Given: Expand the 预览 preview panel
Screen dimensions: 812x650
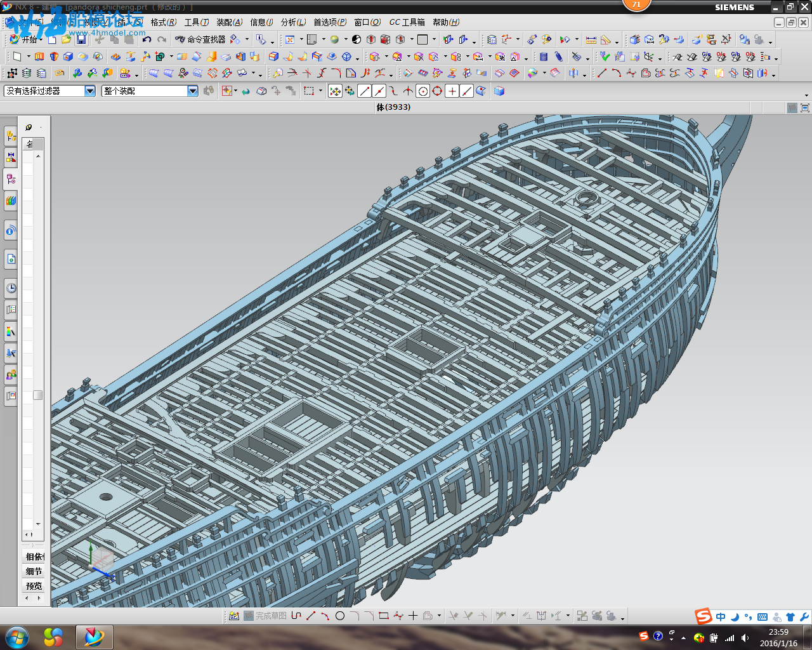Looking at the screenshot, I should click(34, 586).
